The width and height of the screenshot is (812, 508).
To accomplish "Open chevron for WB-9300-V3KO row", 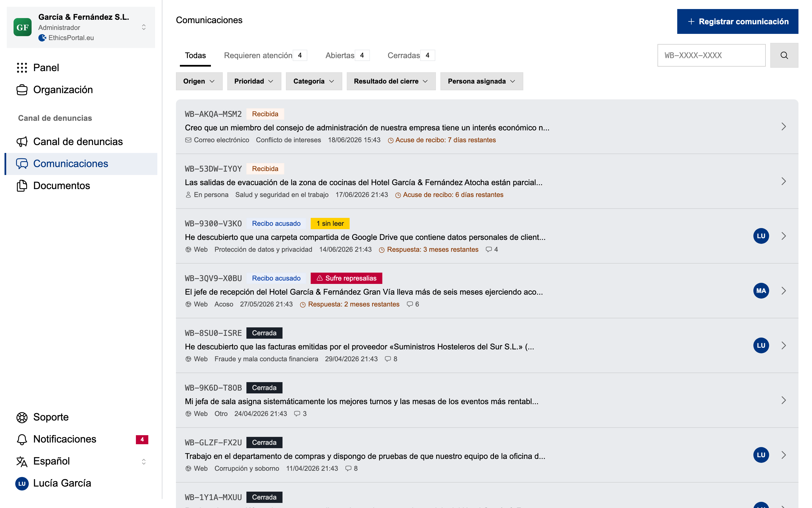I will [784, 236].
